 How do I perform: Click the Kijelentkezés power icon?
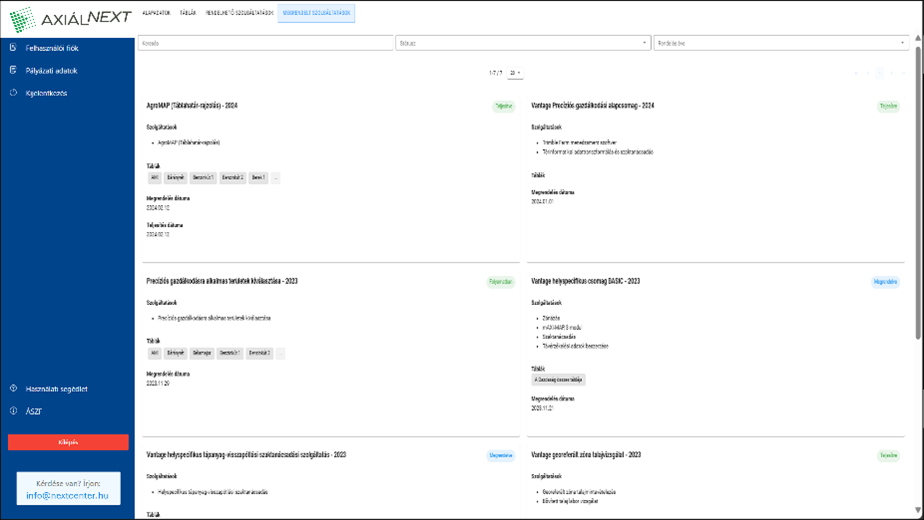point(13,93)
